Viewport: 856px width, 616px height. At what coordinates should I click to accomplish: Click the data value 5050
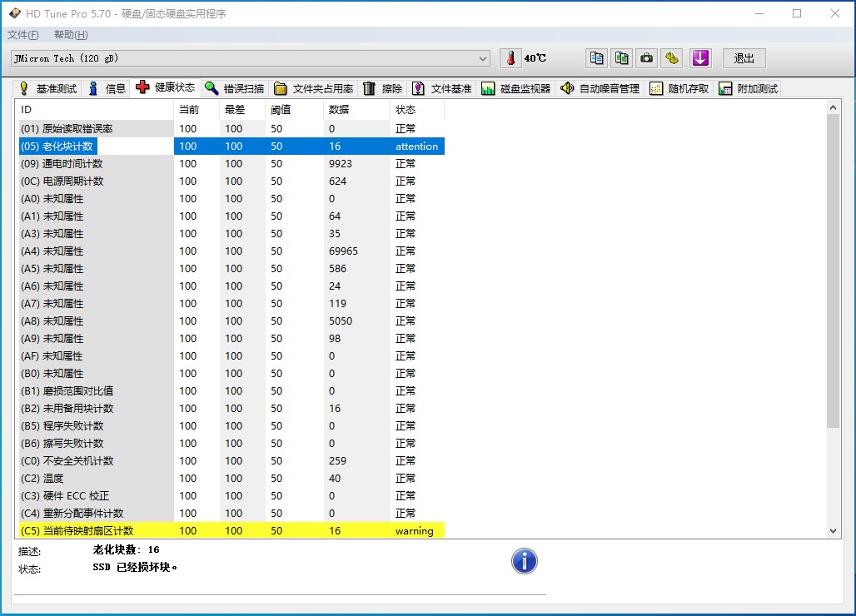pos(341,320)
